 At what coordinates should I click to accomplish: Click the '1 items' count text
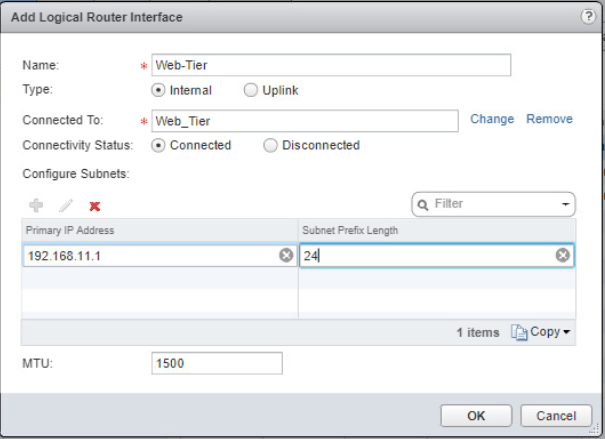[x=478, y=333]
